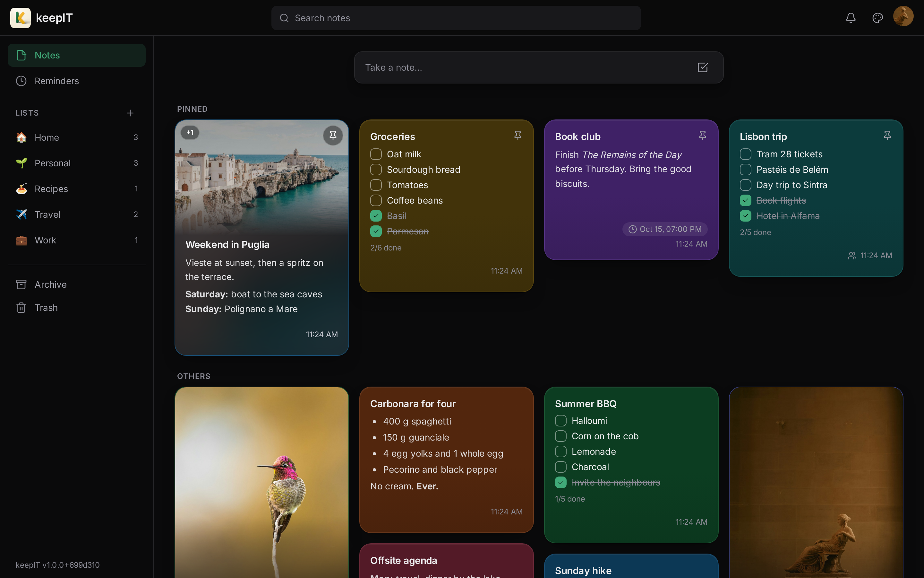
Task: Check the Oat milk item
Action: click(x=376, y=154)
